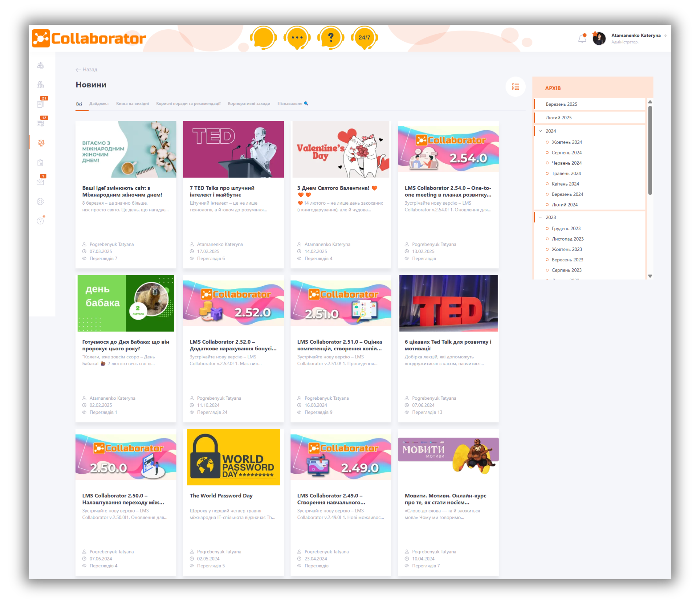
Task: Select Квітень 2024 archive entry
Action: (565, 184)
